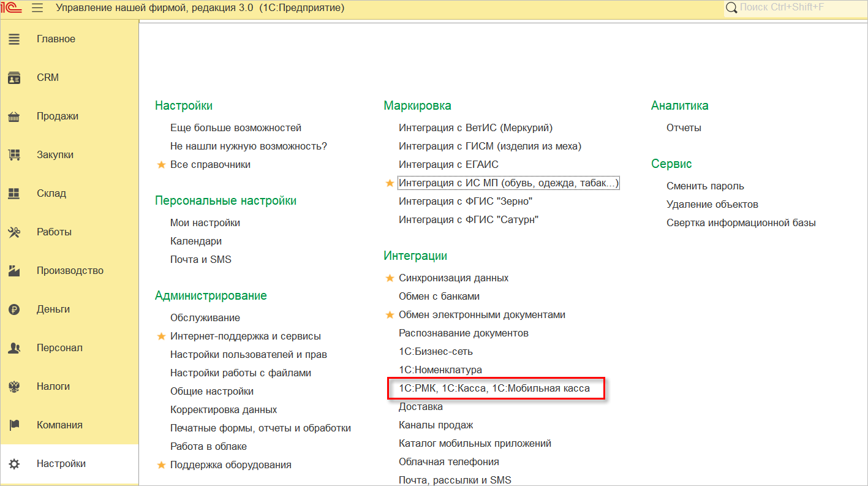Open Все справочники link
Viewport: 868px width, 486px height.
(x=210, y=165)
